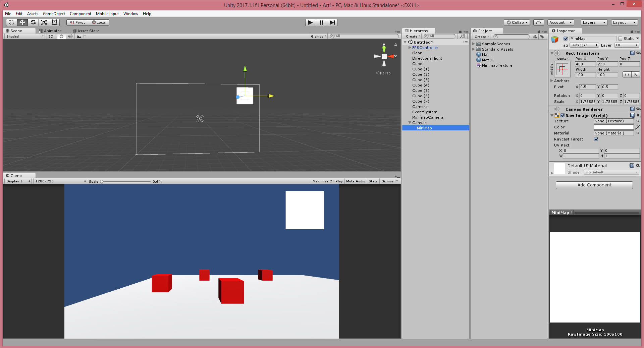Toggle scene image effects icon
644x348 pixels.
coord(79,36)
